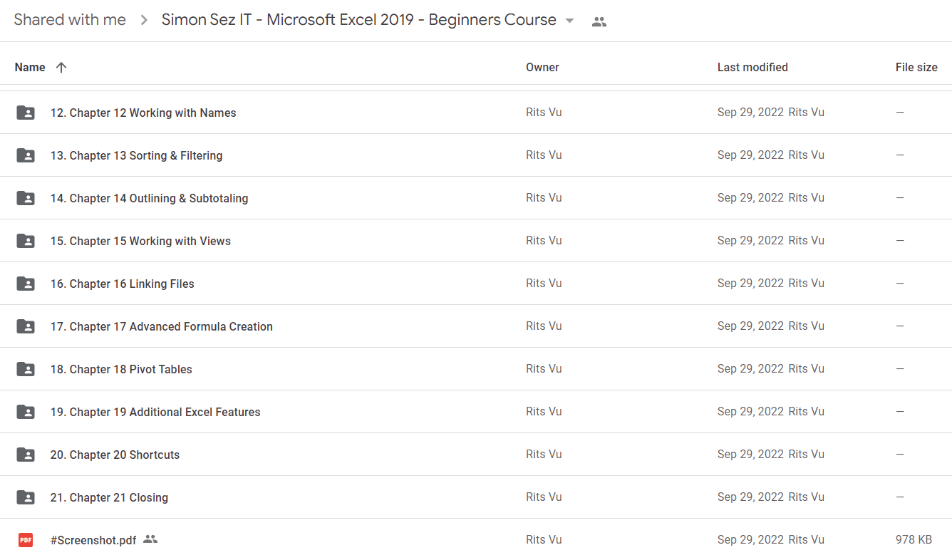Screen dimensions: 952x560
Task: Select '21. Chapter 21 Closing'
Action: 109,497
